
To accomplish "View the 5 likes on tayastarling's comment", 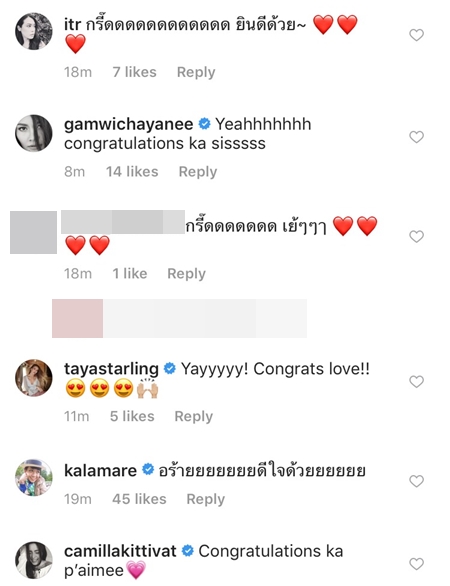I will click(x=132, y=416).
